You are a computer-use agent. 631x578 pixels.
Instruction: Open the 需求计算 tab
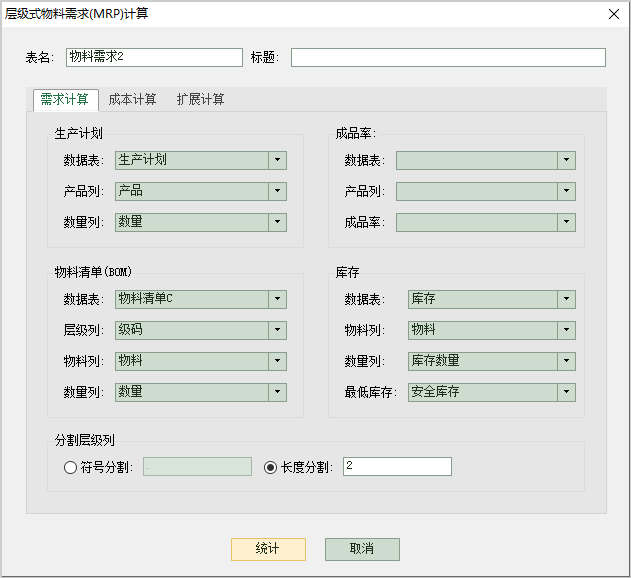pyautogui.click(x=65, y=100)
